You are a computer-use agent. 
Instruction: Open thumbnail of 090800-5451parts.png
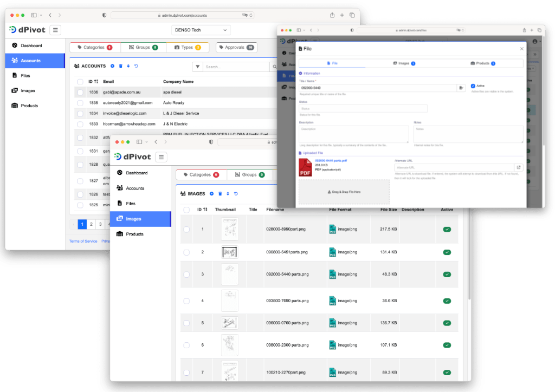(230, 252)
